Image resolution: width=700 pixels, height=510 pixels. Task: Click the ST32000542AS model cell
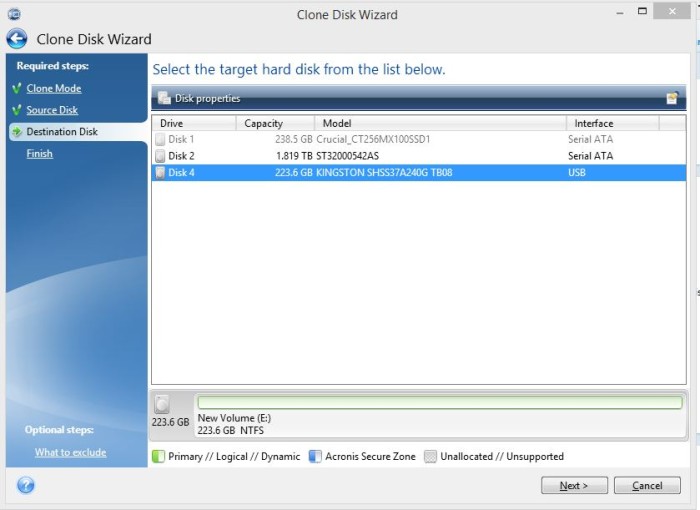(x=347, y=156)
